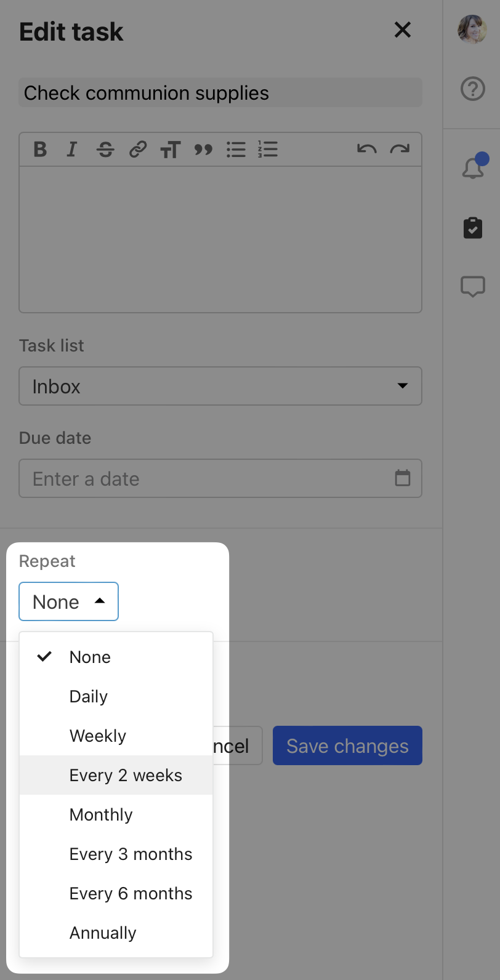Open the due date calendar picker
This screenshot has height=980, width=500.
(x=403, y=478)
